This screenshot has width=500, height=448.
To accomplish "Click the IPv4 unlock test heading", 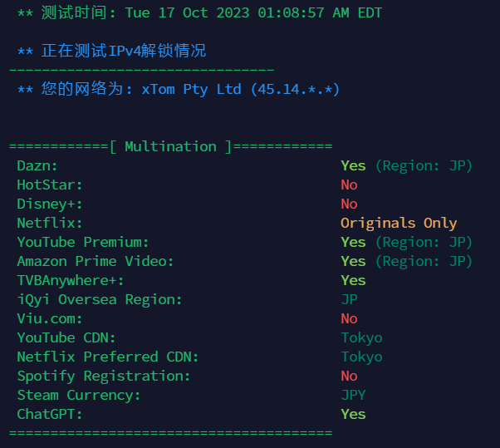I will (112, 52).
